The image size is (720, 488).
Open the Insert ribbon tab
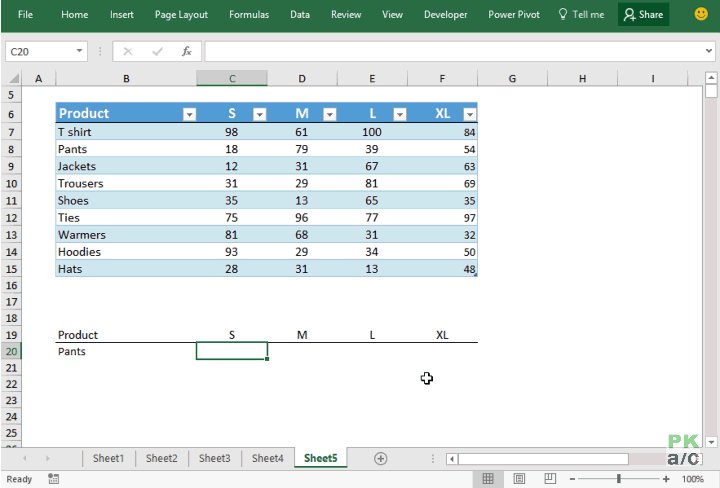(x=122, y=14)
